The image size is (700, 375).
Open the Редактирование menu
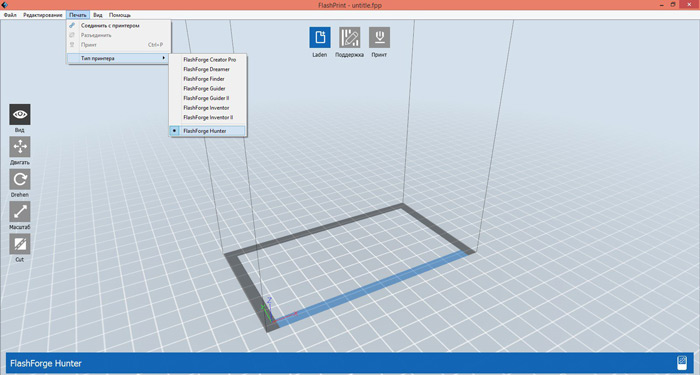coord(43,15)
